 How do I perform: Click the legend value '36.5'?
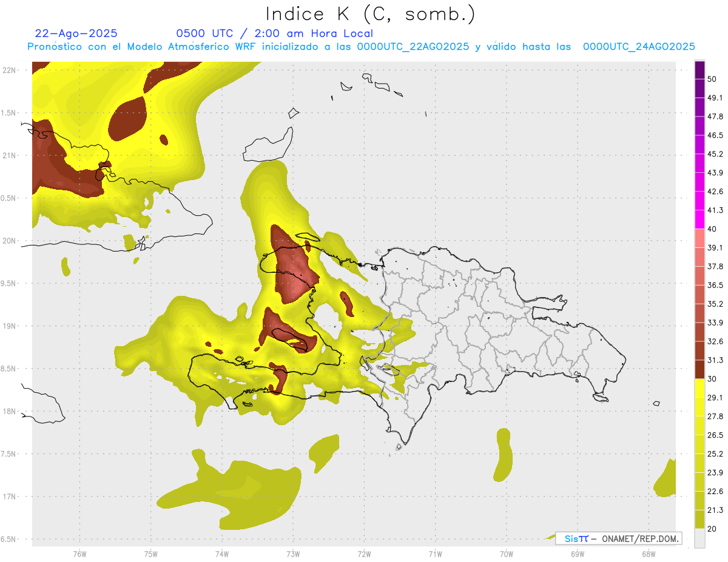coord(715,285)
